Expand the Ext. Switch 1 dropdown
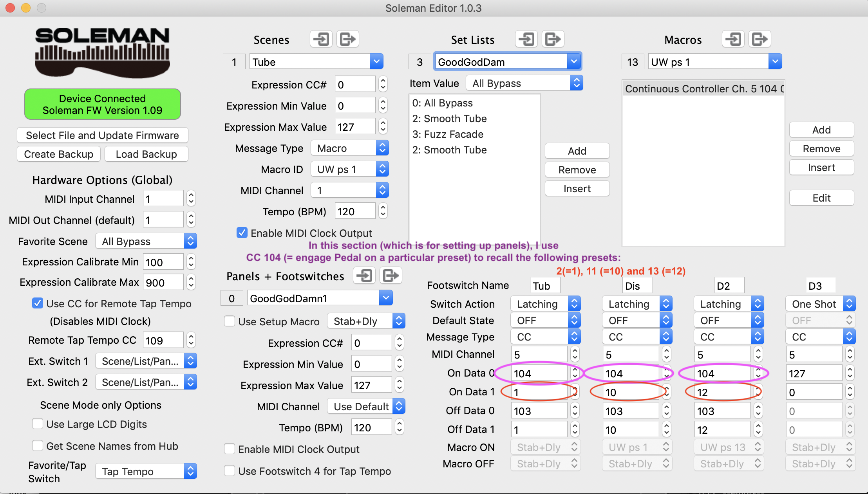 (x=146, y=361)
